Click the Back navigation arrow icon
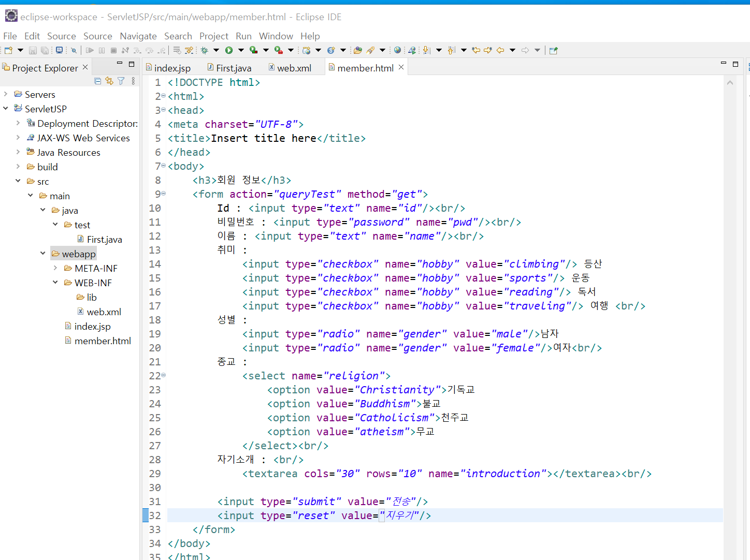The height and width of the screenshot is (560, 750). [x=500, y=50]
